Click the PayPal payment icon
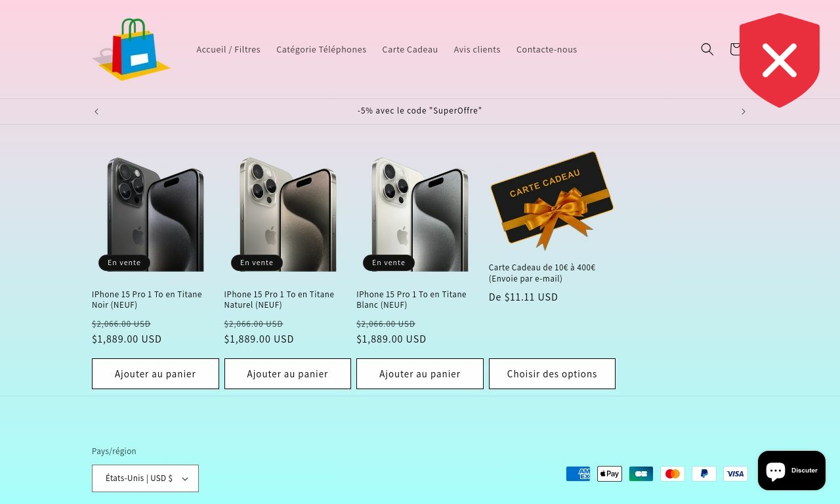 [x=704, y=474]
